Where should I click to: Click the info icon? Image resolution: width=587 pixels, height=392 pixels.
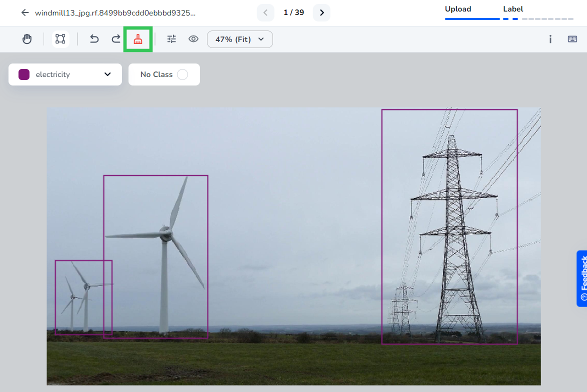pos(550,38)
